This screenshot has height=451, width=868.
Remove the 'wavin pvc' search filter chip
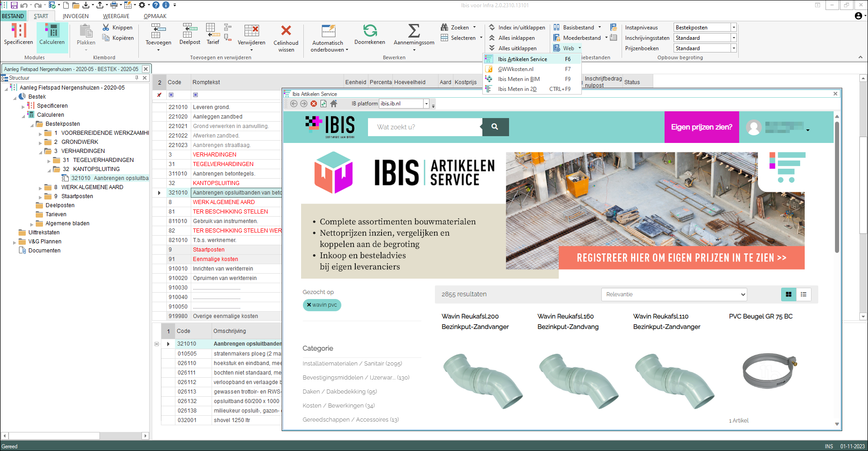309,305
